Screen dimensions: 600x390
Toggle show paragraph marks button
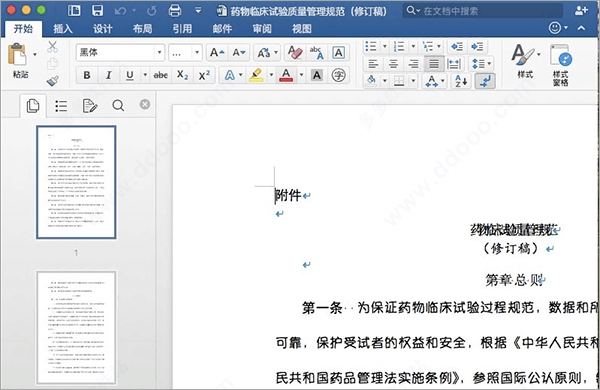pos(484,81)
